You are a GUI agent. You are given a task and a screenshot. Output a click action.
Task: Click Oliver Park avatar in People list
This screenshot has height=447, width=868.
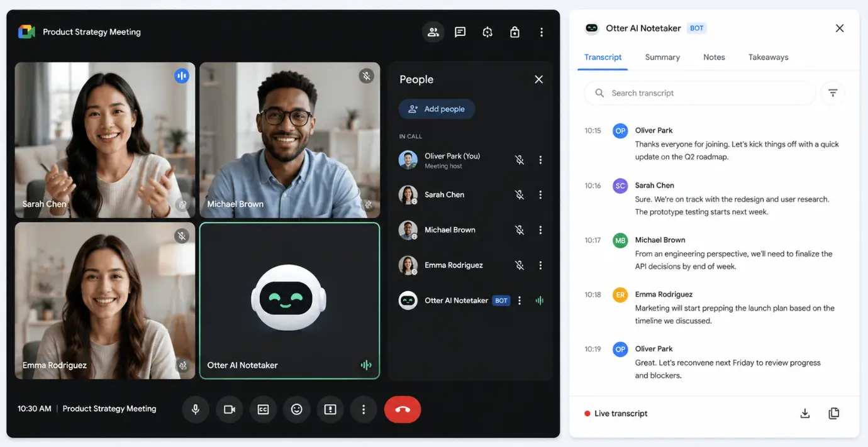(x=408, y=160)
